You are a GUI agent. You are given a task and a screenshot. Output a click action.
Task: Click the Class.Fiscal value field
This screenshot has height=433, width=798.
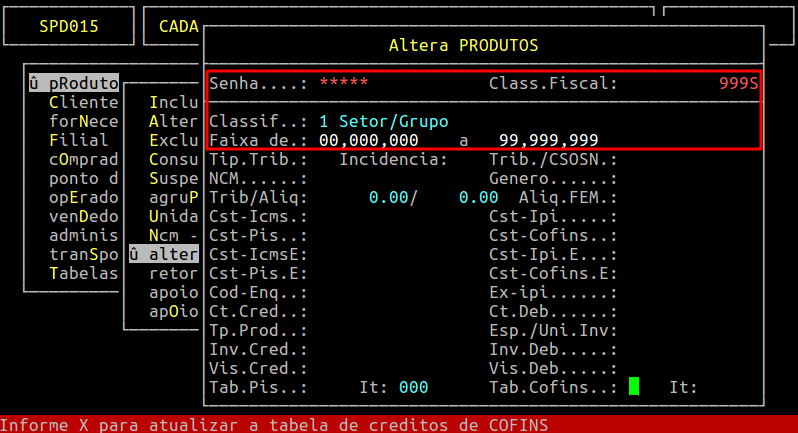(x=738, y=83)
